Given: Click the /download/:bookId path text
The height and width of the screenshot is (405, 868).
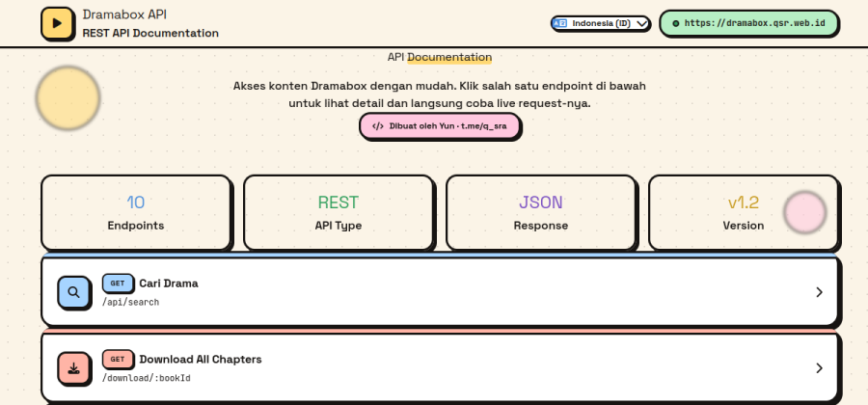Looking at the screenshot, I should click(147, 378).
